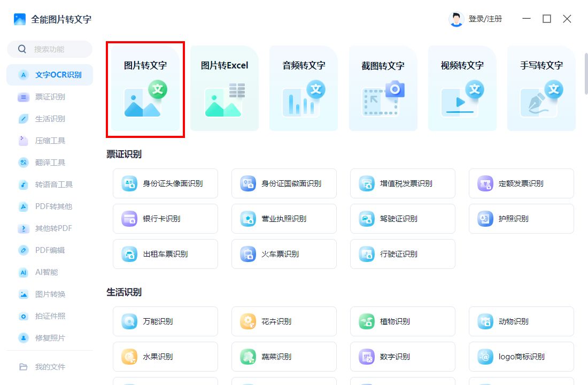The width and height of the screenshot is (588, 385).
Task: Click the 我的文件 folder icon
Action: [x=23, y=367]
